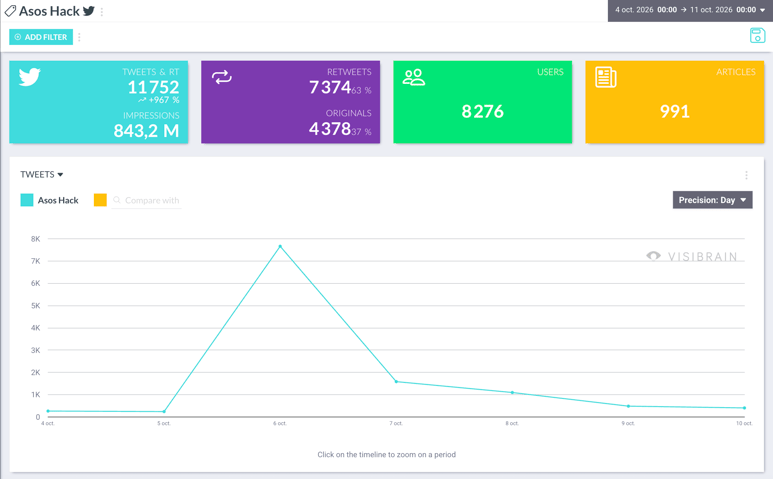Select the 11752 tweets count
This screenshot has width=773, height=479.
point(153,87)
